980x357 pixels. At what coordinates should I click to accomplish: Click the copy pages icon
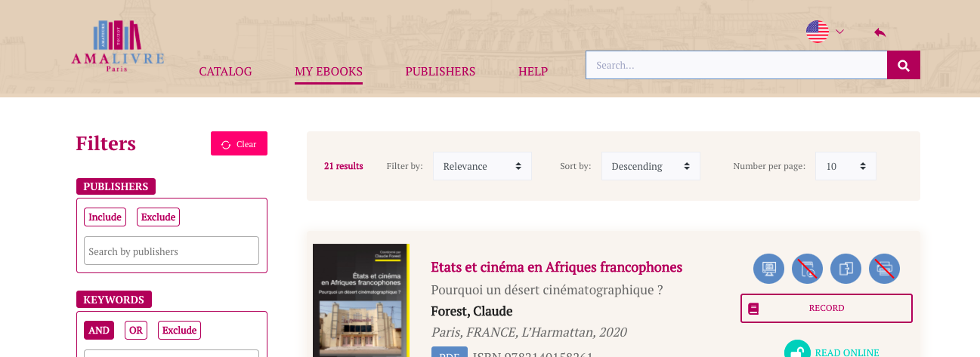(x=846, y=268)
